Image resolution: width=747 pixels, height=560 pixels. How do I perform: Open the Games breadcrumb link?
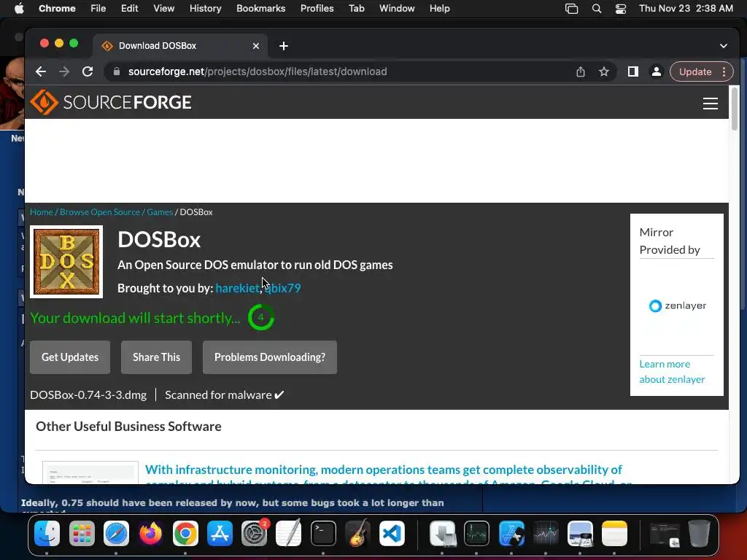coord(160,212)
